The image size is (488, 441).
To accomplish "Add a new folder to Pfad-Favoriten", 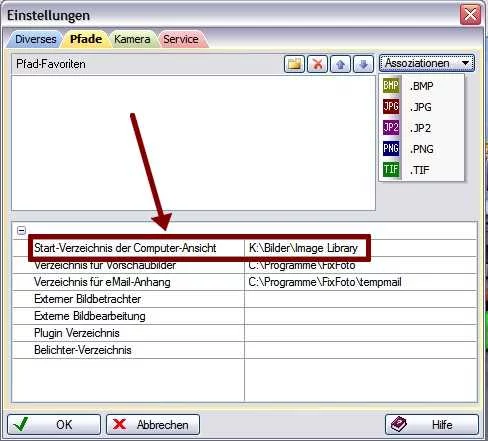I will tap(294, 63).
